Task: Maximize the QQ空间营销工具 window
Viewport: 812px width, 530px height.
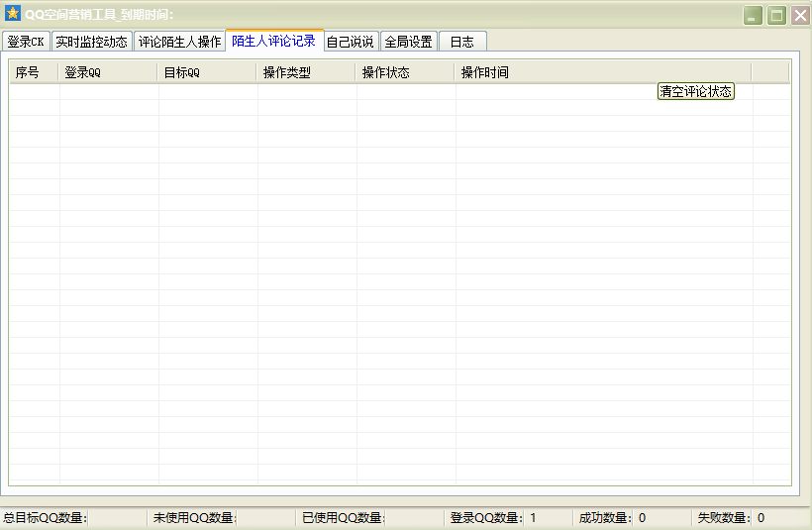Action: pos(776,15)
